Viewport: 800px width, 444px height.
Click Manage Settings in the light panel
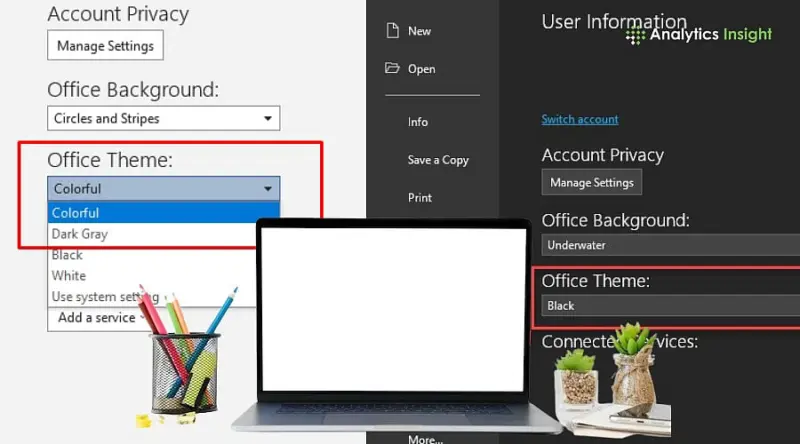pyautogui.click(x=105, y=45)
